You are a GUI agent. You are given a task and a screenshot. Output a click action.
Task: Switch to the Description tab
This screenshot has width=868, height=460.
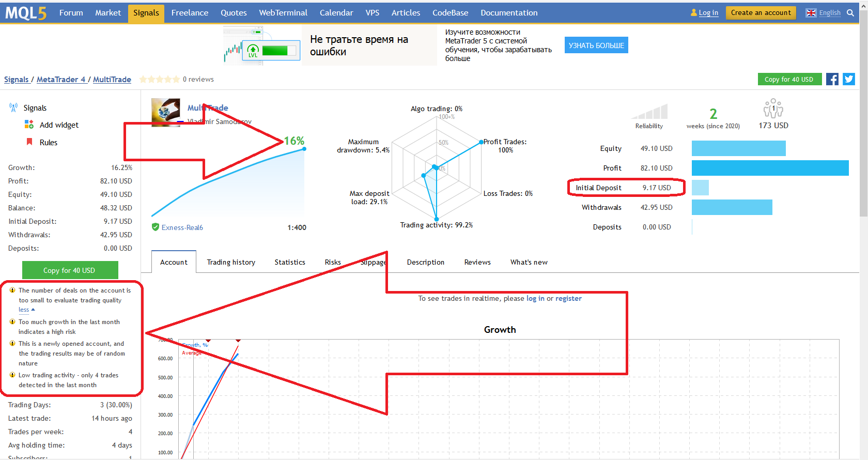point(426,262)
